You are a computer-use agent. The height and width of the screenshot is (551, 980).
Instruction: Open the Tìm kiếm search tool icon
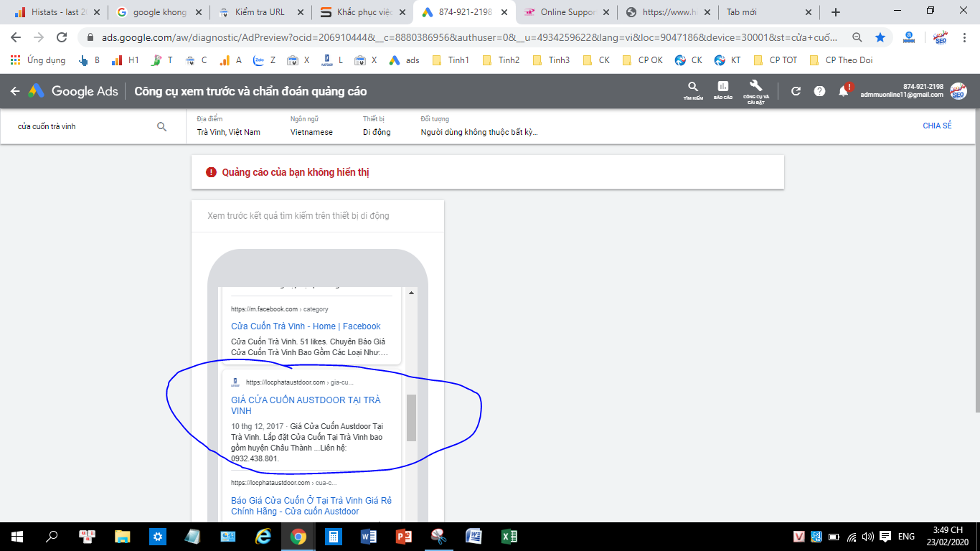pyautogui.click(x=693, y=90)
